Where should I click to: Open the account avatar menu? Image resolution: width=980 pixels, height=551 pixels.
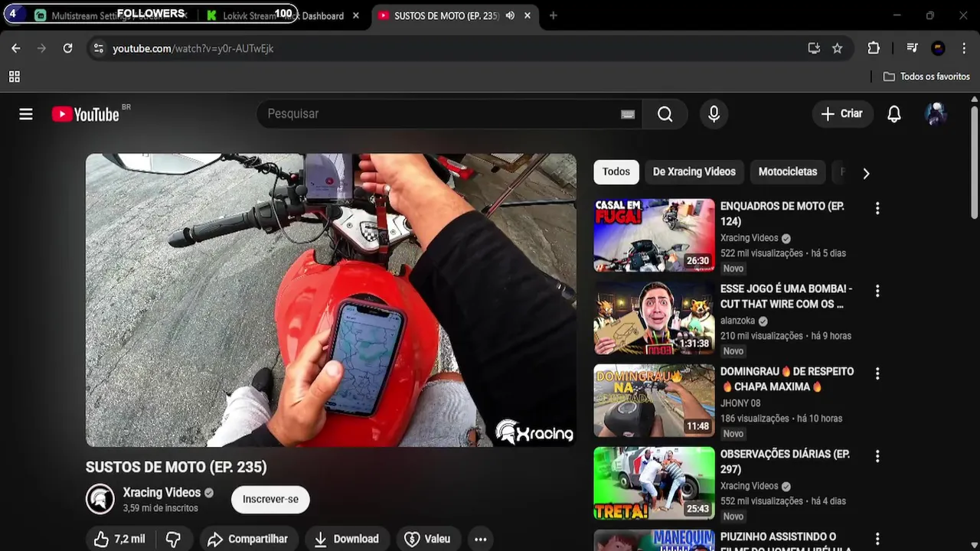tap(936, 114)
